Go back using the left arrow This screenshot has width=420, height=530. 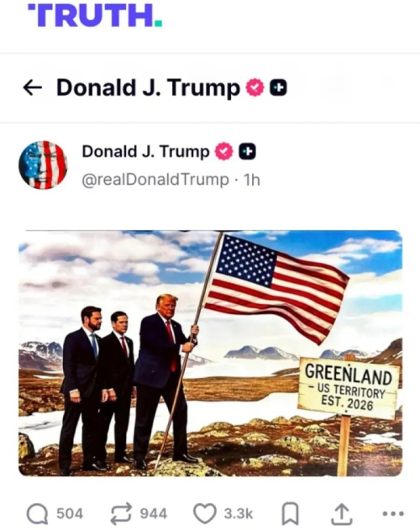pyautogui.click(x=33, y=88)
